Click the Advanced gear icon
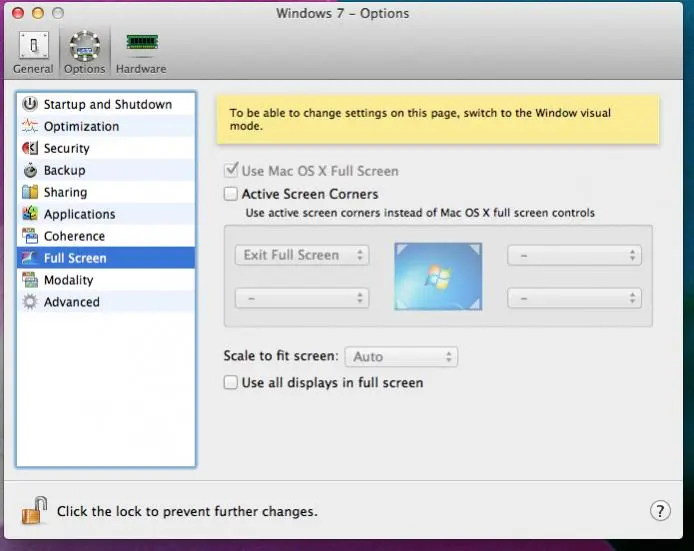 pyautogui.click(x=30, y=302)
